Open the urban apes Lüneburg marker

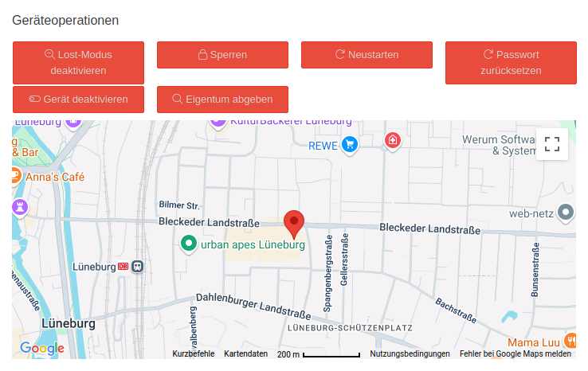189,244
